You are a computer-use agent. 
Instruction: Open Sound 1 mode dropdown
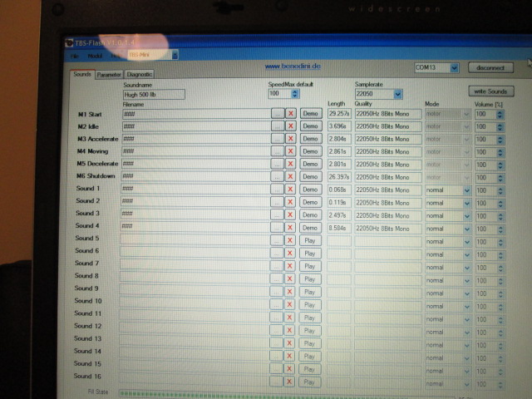tap(467, 190)
